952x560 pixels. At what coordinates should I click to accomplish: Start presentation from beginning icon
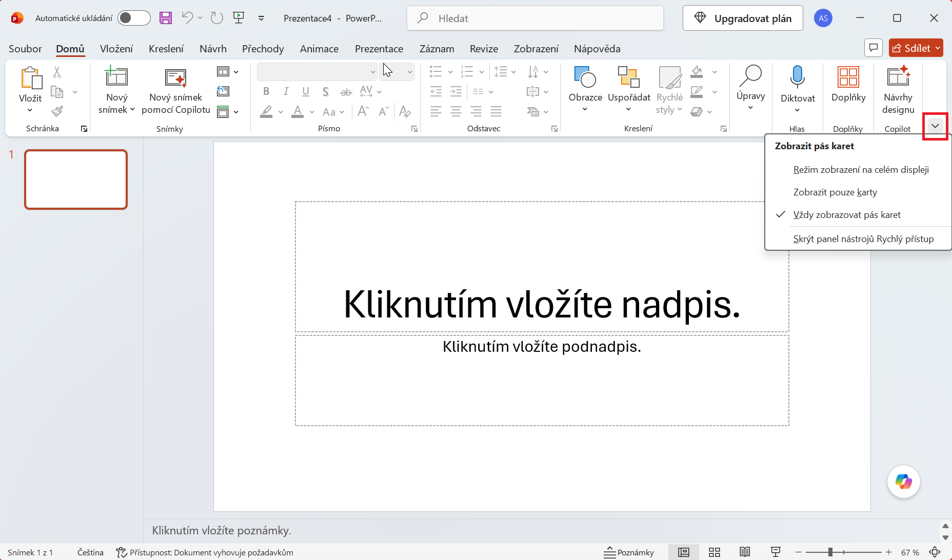239,18
